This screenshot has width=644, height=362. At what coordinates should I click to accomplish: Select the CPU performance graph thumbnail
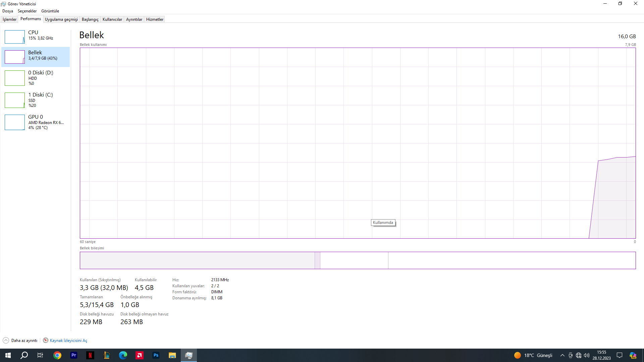click(x=15, y=37)
